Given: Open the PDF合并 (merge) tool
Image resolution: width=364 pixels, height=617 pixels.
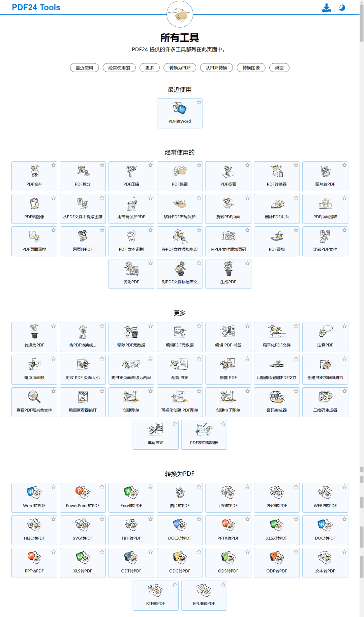Looking at the screenshot, I should point(34,176).
